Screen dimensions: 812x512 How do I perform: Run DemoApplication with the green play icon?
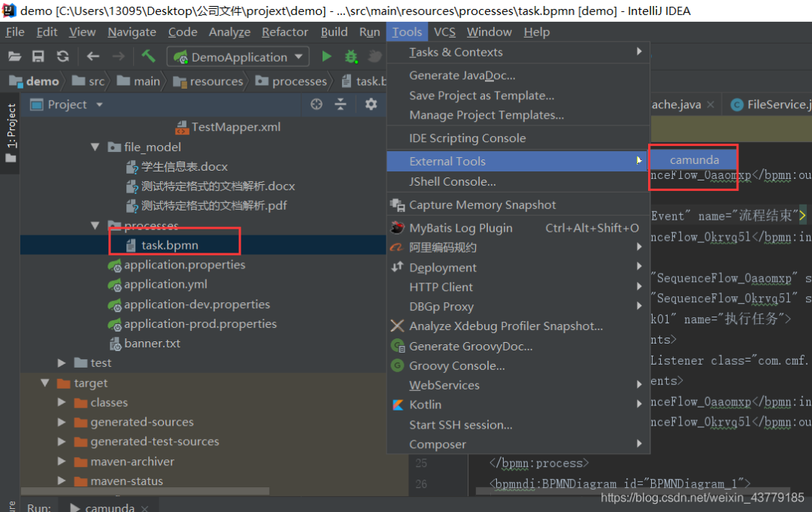pos(326,56)
